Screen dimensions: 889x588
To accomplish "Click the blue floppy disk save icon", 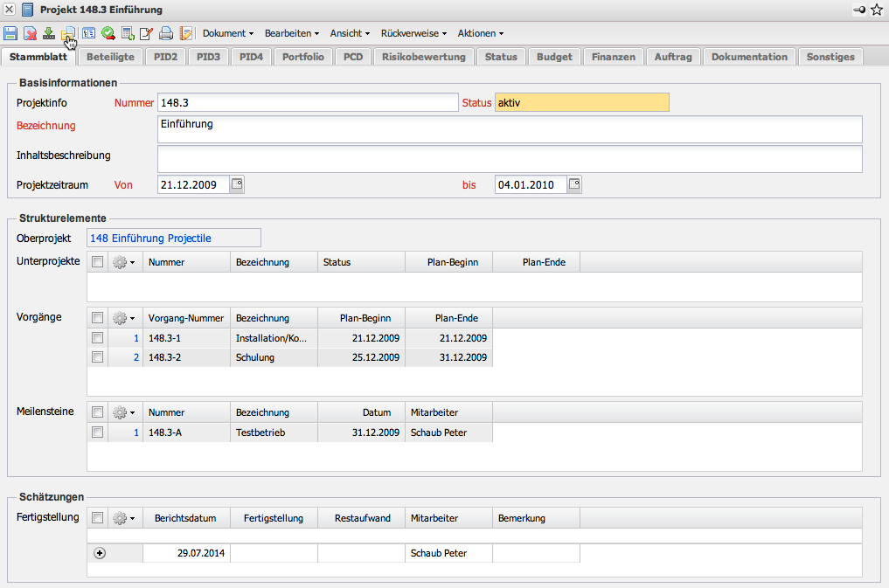I will pos(10,33).
